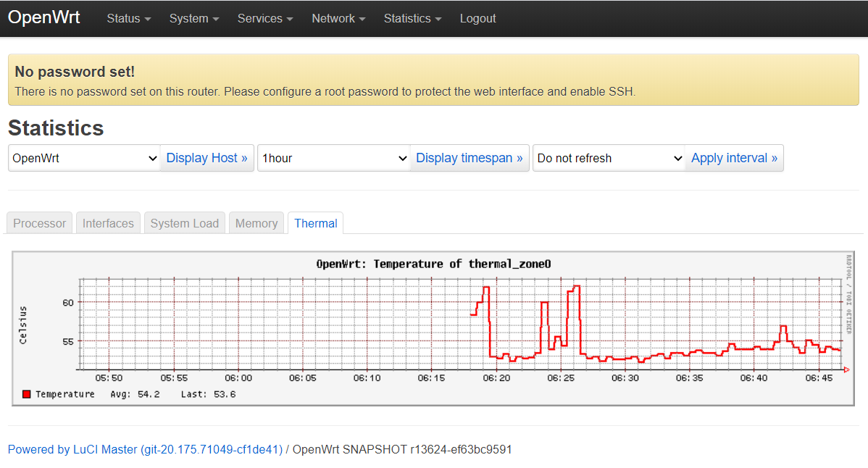
Task: Switch to the Interfaces tab
Action: 108,223
